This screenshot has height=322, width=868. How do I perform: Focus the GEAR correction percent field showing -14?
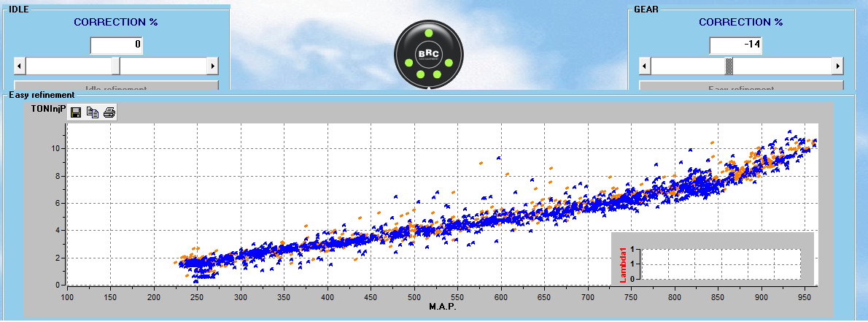[736, 46]
